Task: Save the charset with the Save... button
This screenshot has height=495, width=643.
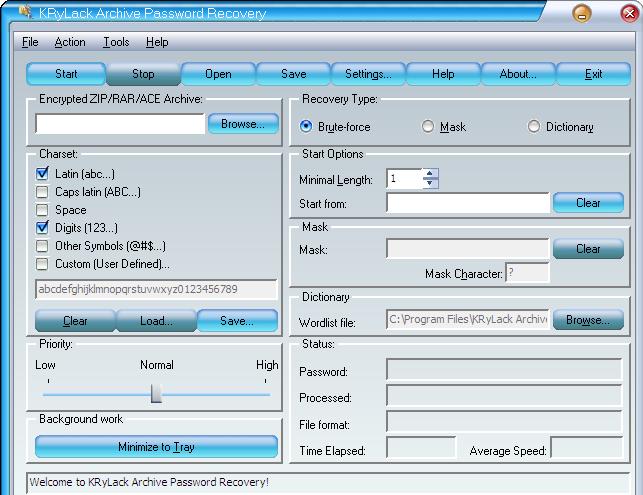Action: point(237,320)
